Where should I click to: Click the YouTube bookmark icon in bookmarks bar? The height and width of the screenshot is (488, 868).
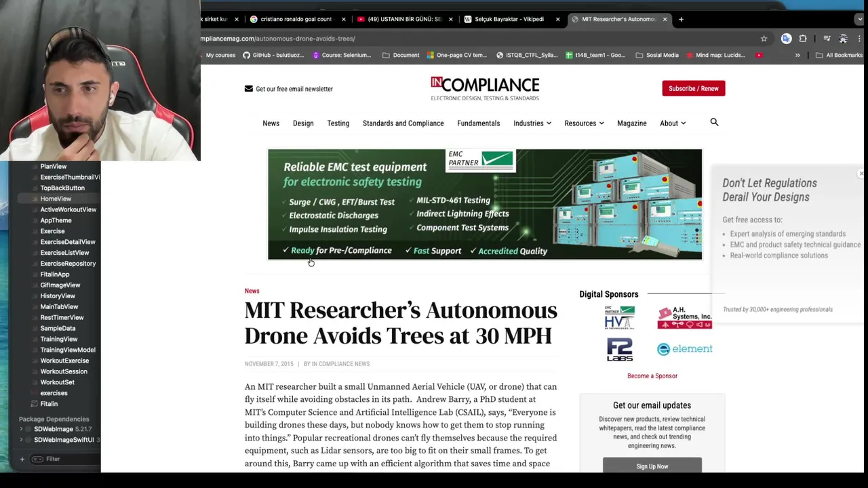[759, 55]
